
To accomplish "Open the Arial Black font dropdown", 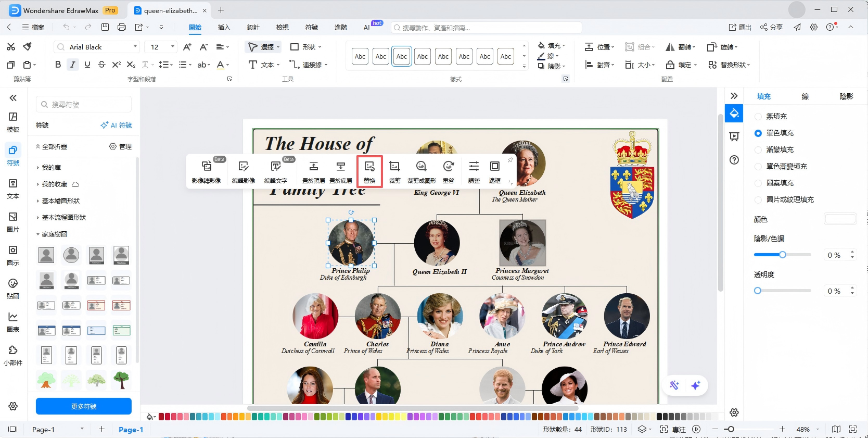I will point(135,47).
